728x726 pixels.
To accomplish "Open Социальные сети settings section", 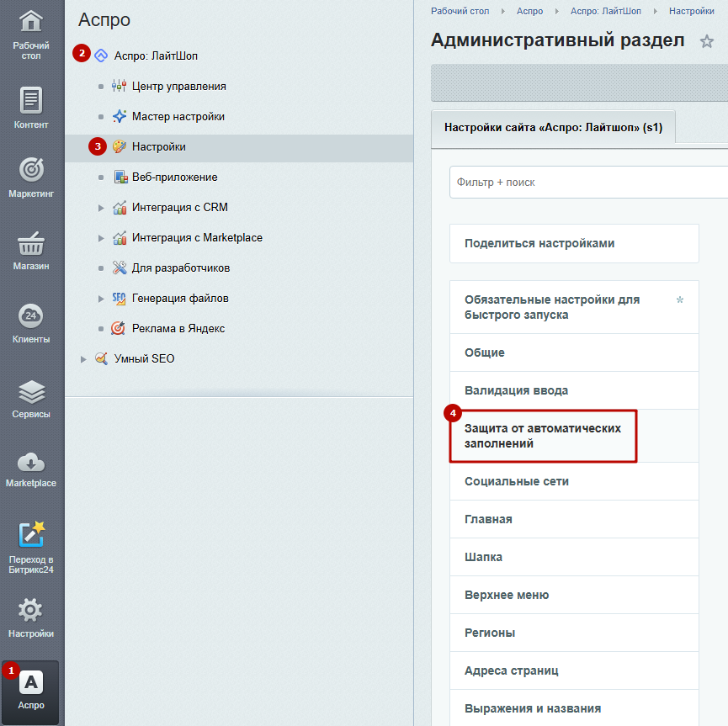I will (574, 481).
